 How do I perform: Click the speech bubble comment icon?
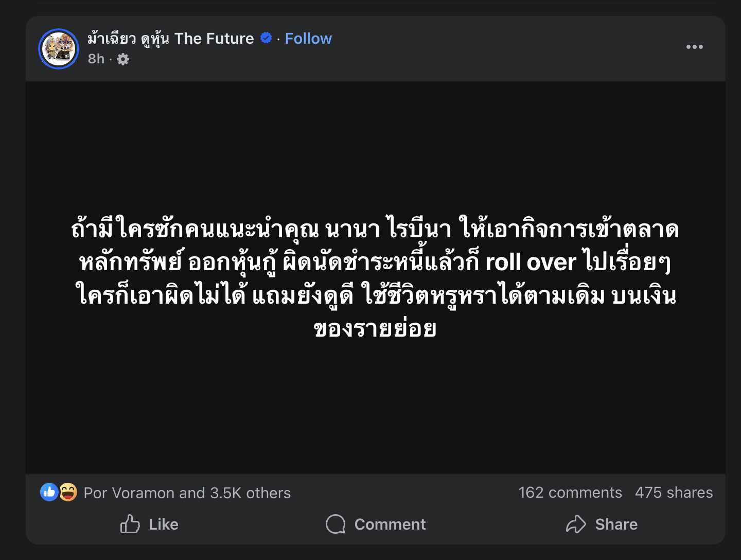pos(336,524)
